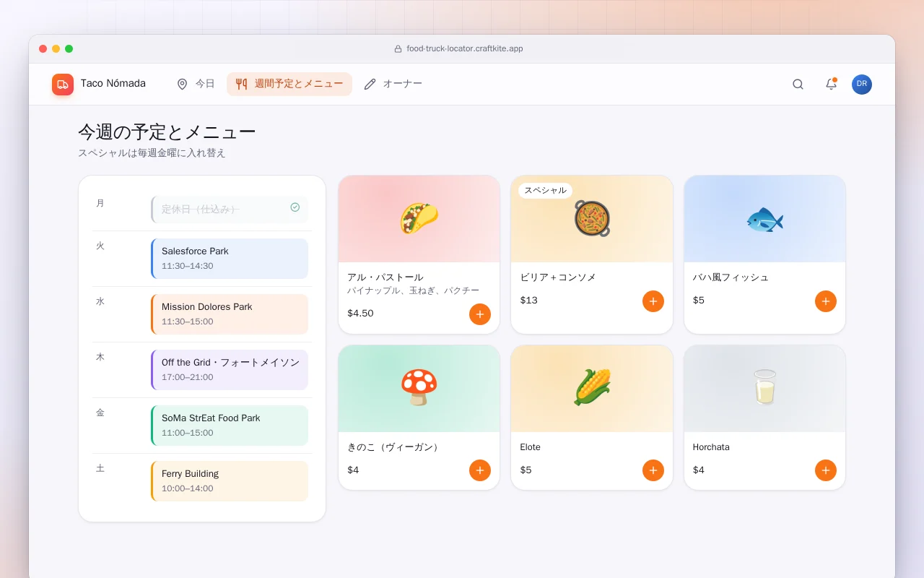
Task: Open the DR user avatar
Action: [862, 85]
